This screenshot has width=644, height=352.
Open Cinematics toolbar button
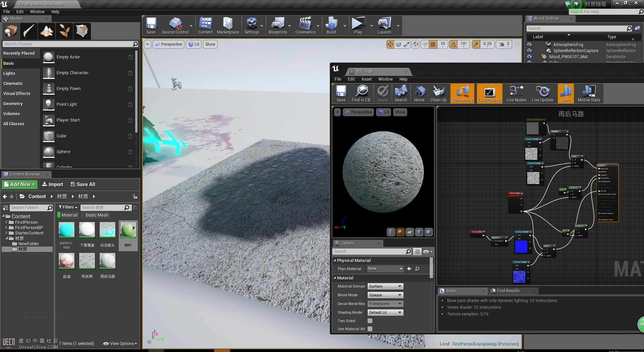tap(305, 26)
